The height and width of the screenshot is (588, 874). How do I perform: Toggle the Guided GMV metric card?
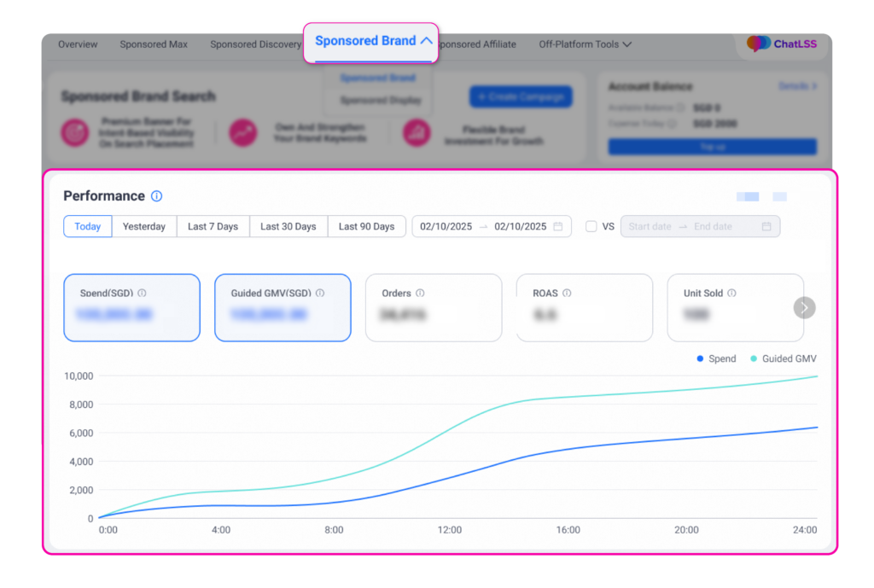click(283, 308)
